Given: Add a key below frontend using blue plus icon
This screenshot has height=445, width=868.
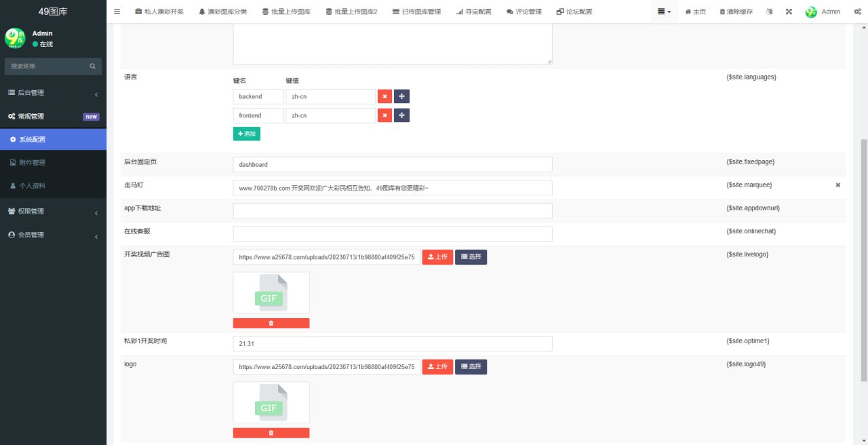Looking at the screenshot, I should (401, 115).
